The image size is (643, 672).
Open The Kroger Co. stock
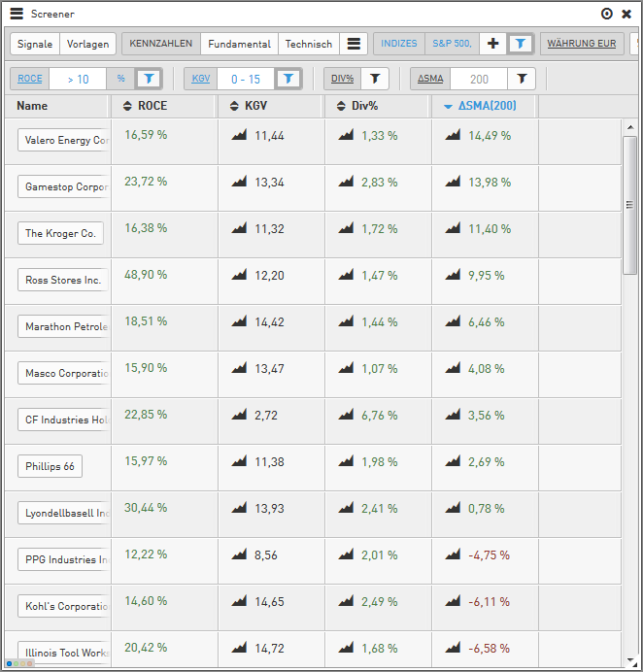click(x=60, y=233)
